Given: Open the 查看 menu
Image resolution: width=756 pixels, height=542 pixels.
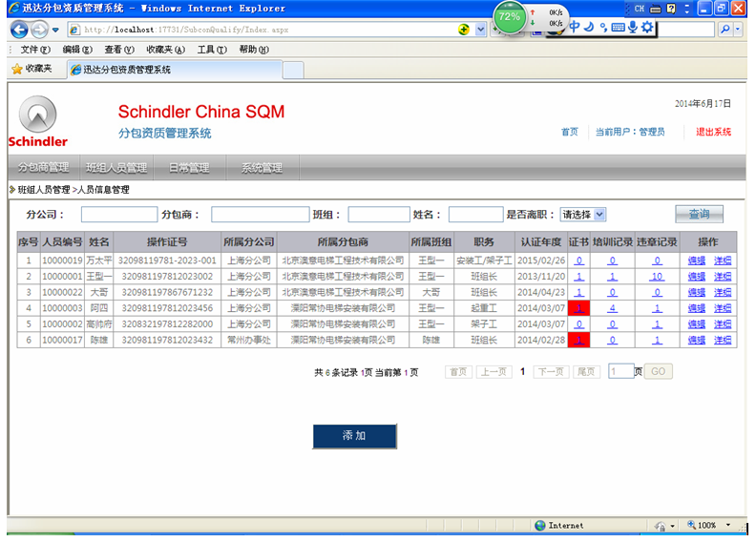Looking at the screenshot, I should pyautogui.click(x=119, y=49).
